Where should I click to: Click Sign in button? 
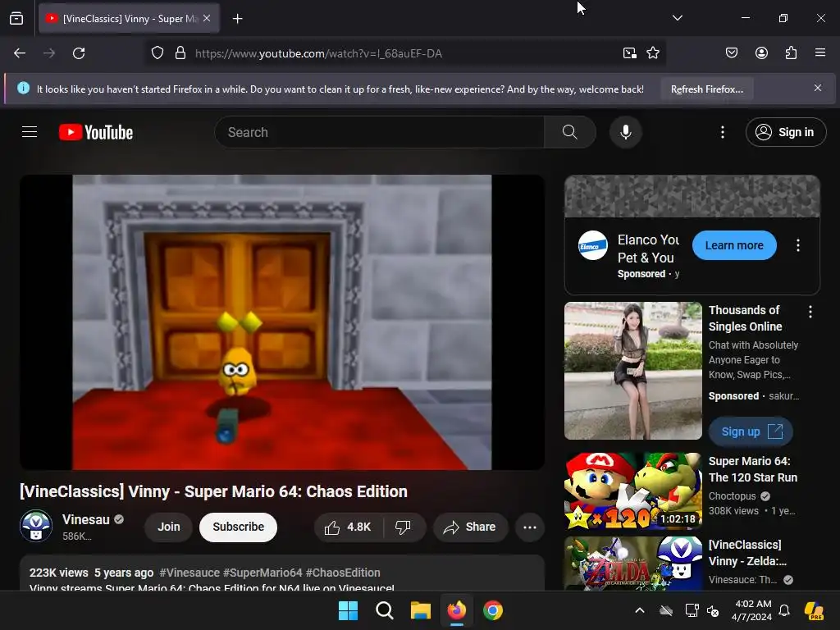[786, 132]
